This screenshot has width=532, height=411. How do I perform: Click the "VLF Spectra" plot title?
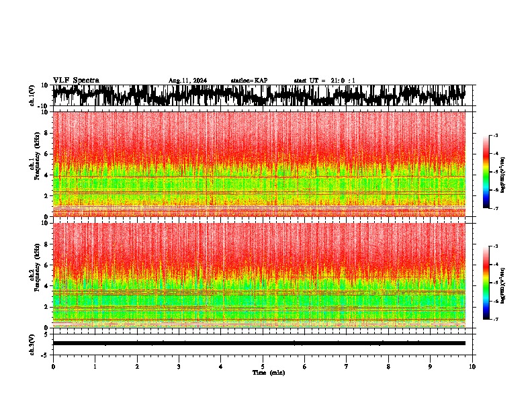click(x=76, y=81)
